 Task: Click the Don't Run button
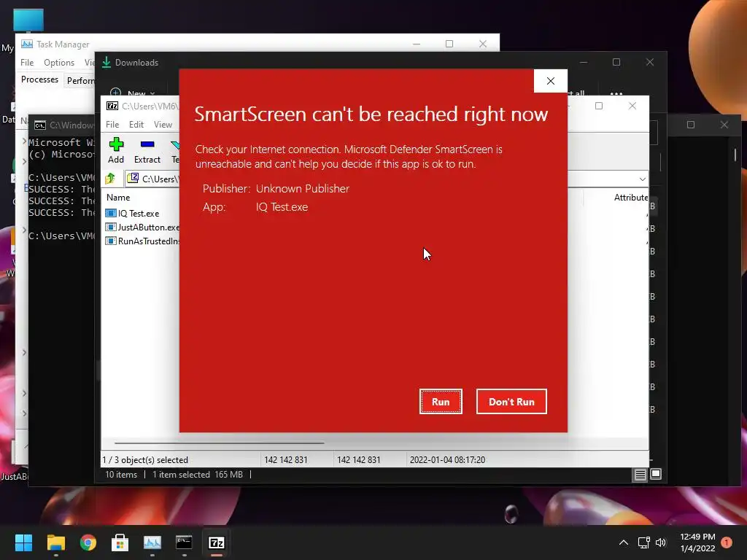[511, 402]
